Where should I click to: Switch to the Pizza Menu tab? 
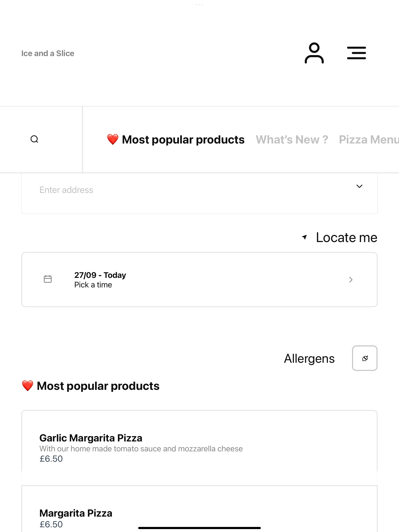369,139
